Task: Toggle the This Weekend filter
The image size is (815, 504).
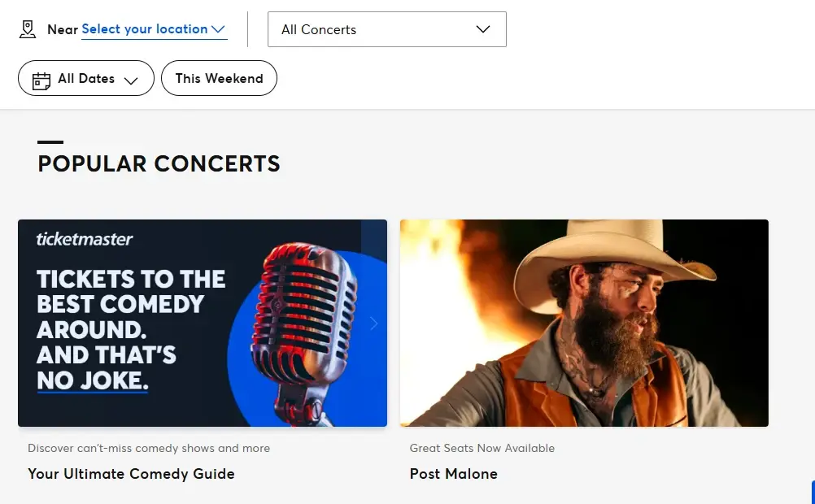Action: (219, 79)
